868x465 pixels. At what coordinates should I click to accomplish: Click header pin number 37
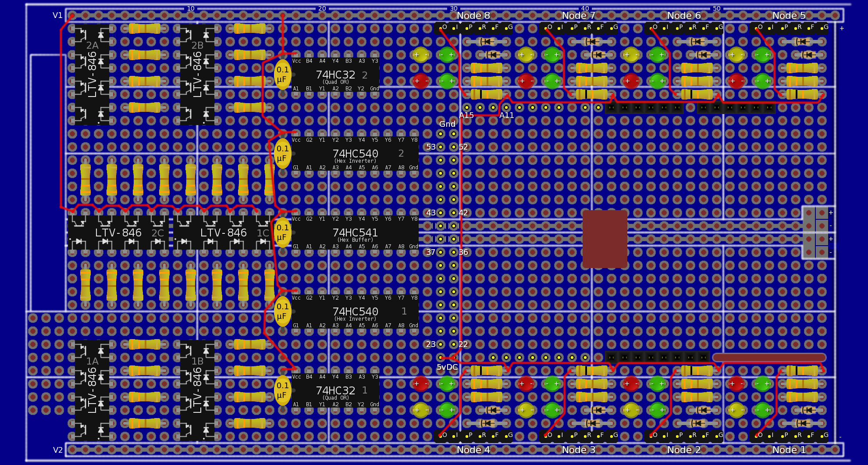point(431,252)
